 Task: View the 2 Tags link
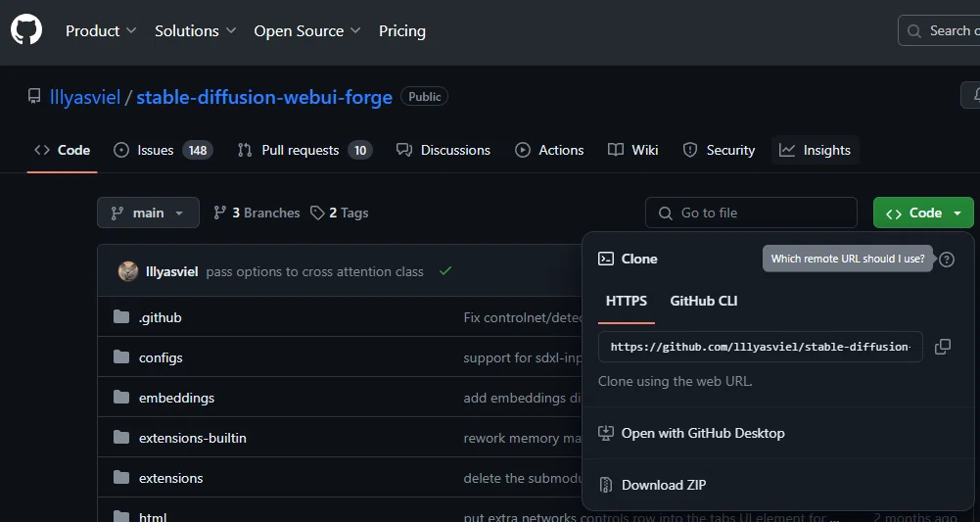coord(340,213)
